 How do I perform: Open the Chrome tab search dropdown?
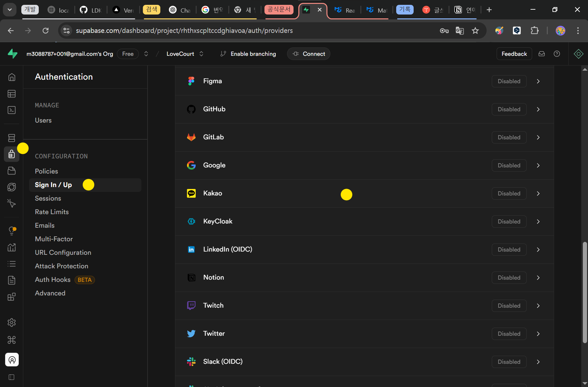tap(10, 10)
